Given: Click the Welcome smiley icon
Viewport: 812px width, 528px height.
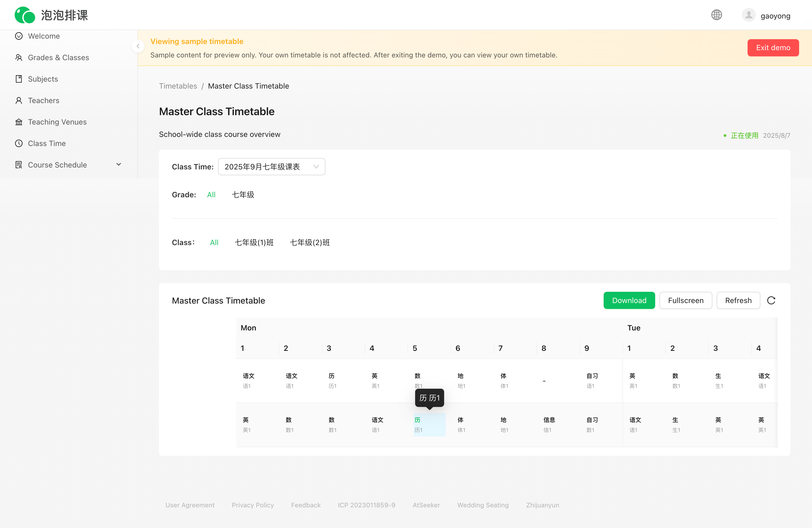Looking at the screenshot, I should pos(19,36).
